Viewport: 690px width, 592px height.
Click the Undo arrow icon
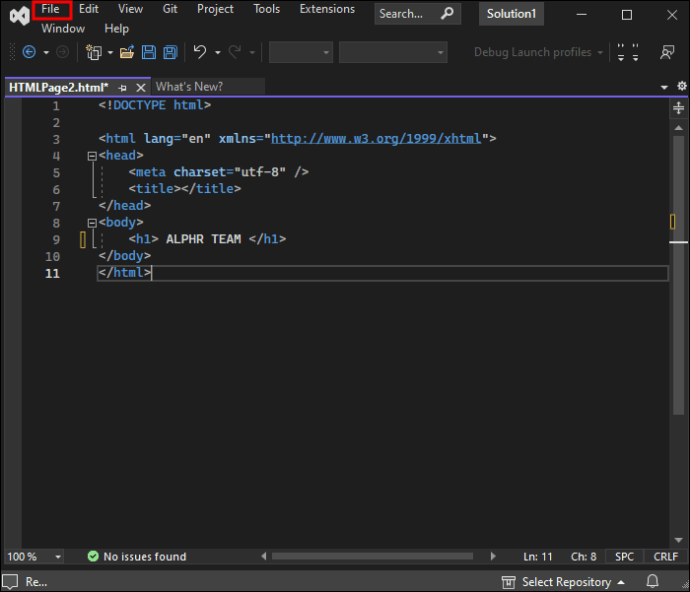click(x=200, y=52)
